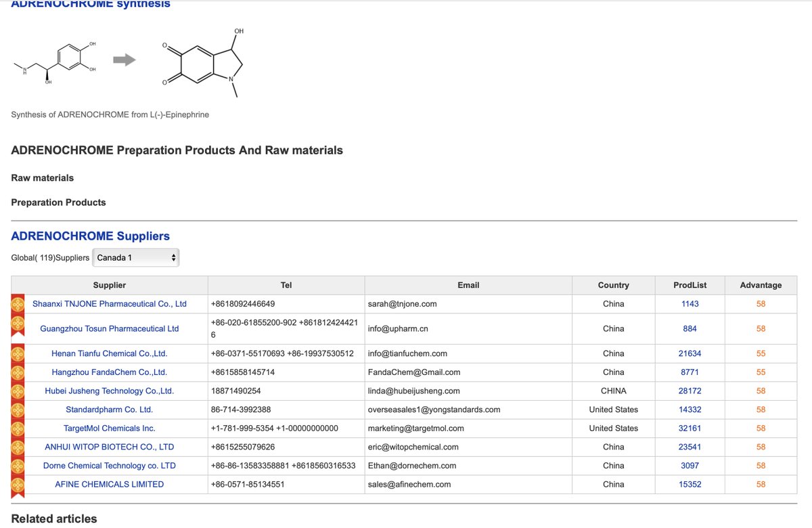Screen dimensions: 812x528
Task: Open AFINE CHEMICALS LIMITED supplier link
Action: (110, 484)
